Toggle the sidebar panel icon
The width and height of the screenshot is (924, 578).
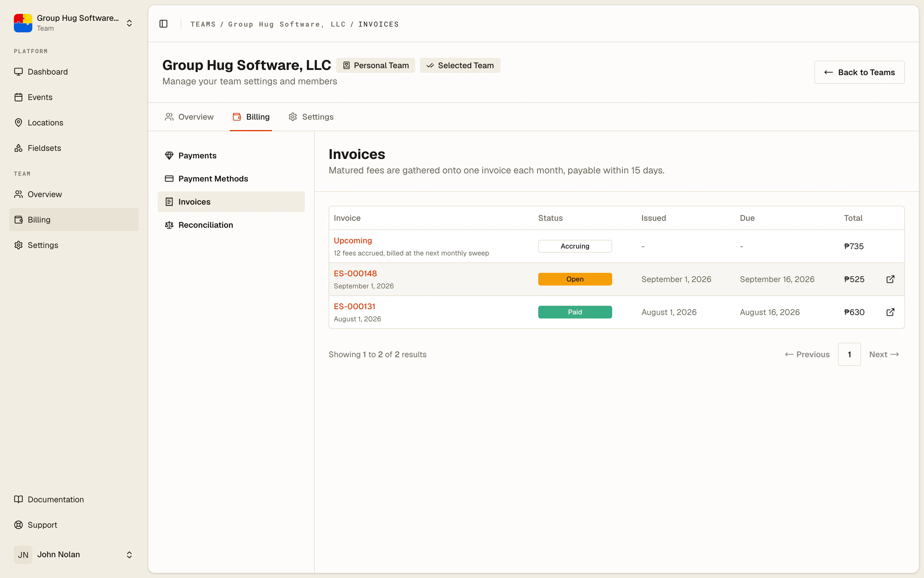[163, 24]
